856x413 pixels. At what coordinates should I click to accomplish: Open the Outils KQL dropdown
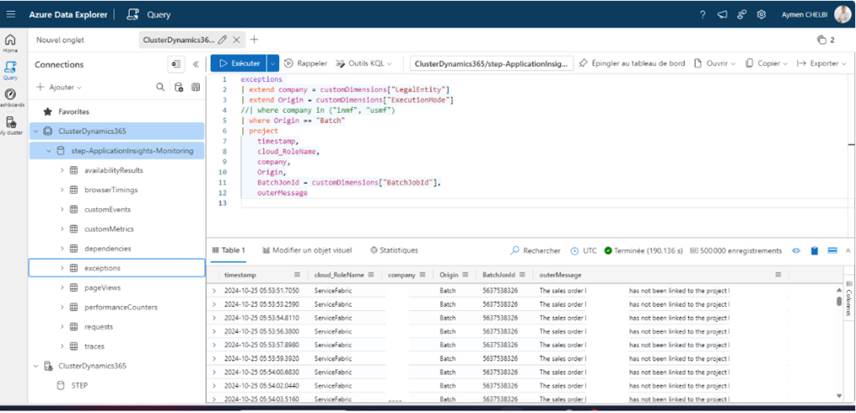click(364, 63)
